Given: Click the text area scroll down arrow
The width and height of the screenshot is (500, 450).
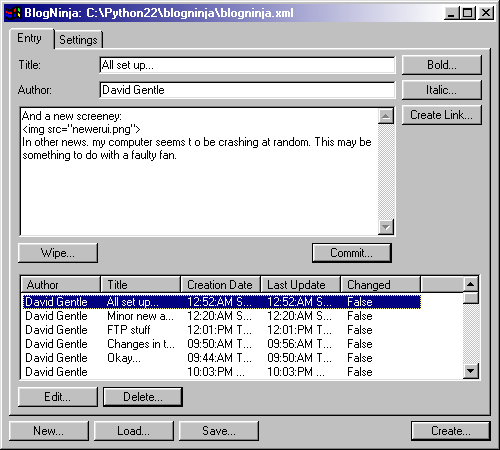Looking at the screenshot, I should point(386,227).
